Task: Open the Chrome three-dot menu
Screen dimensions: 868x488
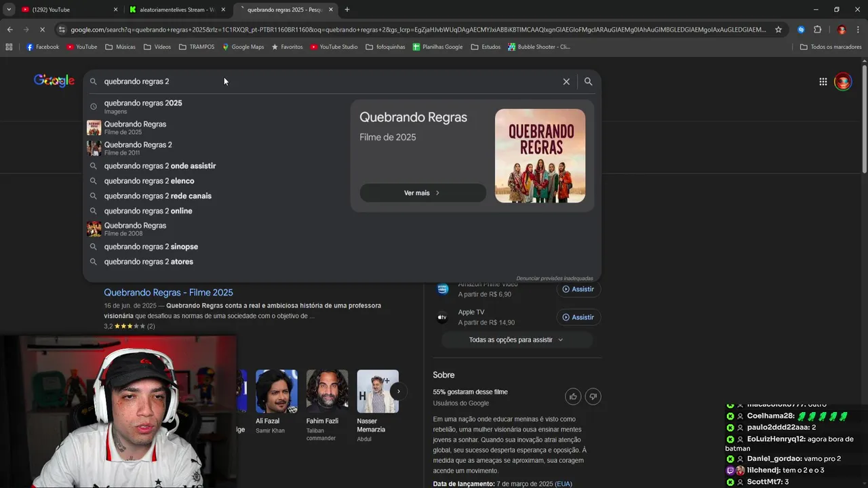Action: pyautogui.click(x=859, y=30)
